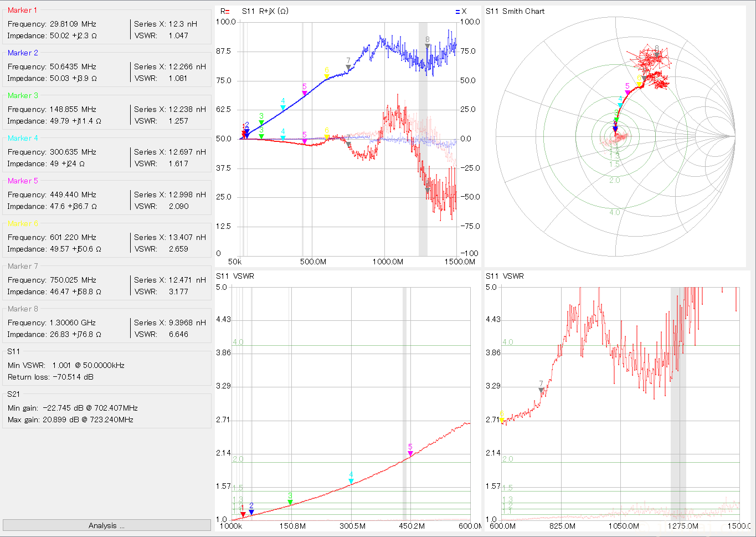The height and width of the screenshot is (537, 756).
Task: Select the Marker 3 heading
Action: coord(23,95)
